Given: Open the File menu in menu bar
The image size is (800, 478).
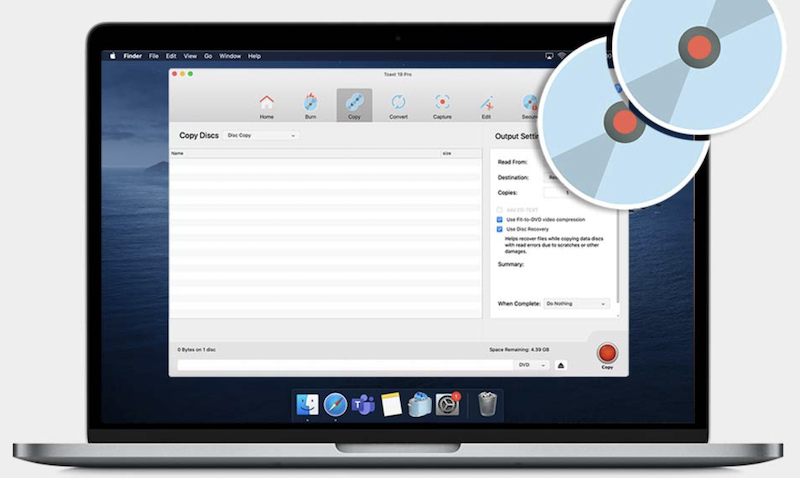Looking at the screenshot, I should 153,56.
